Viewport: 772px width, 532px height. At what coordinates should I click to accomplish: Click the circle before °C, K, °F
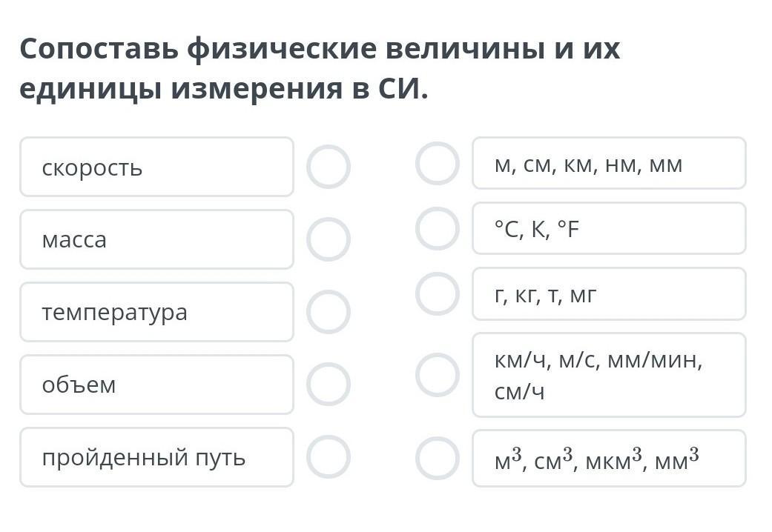point(438,229)
